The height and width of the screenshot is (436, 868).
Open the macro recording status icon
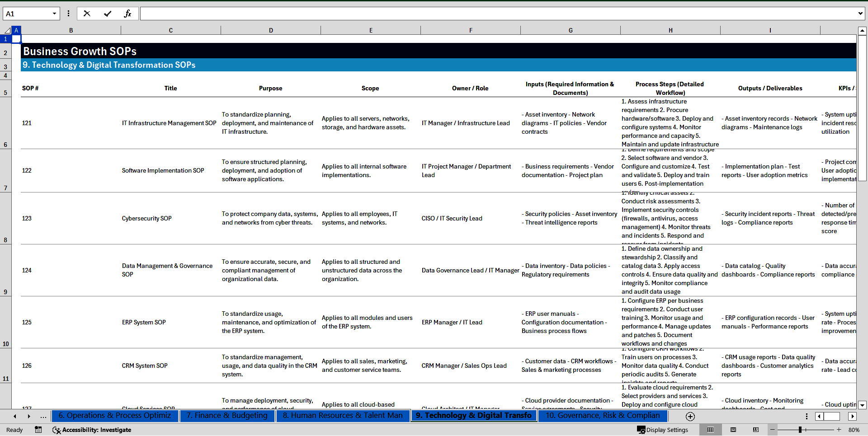point(38,430)
